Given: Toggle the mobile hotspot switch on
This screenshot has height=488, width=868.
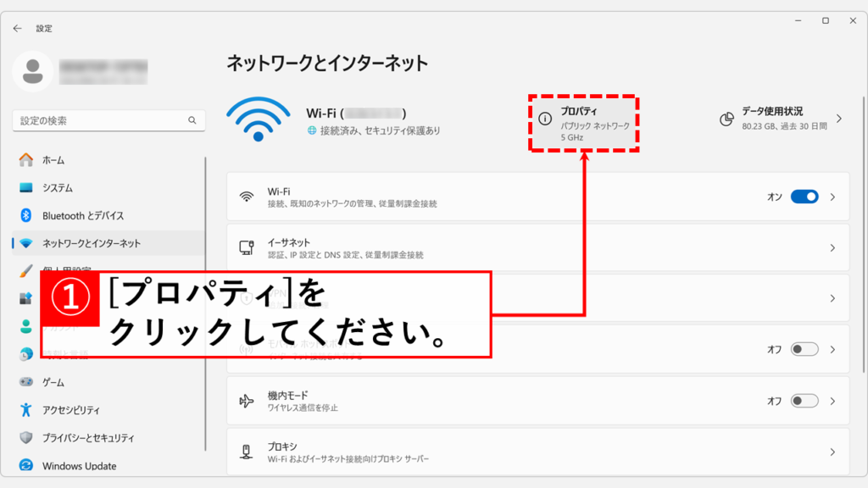Looking at the screenshot, I should point(804,349).
